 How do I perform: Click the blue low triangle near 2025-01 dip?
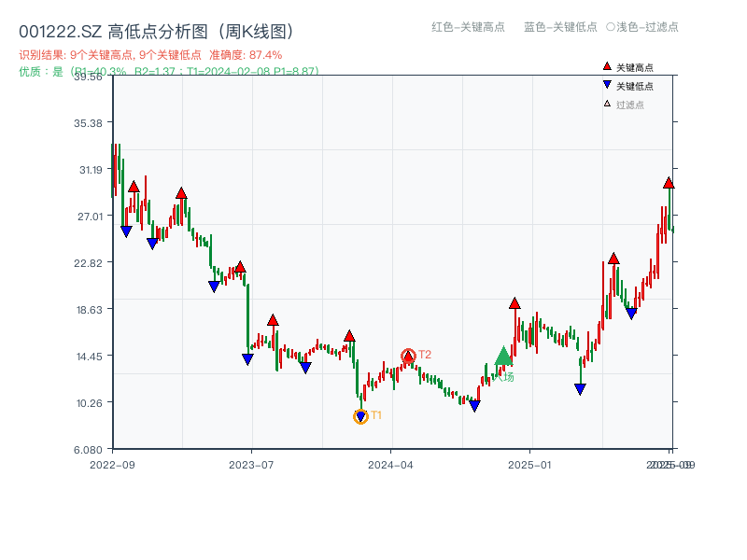[579, 388]
